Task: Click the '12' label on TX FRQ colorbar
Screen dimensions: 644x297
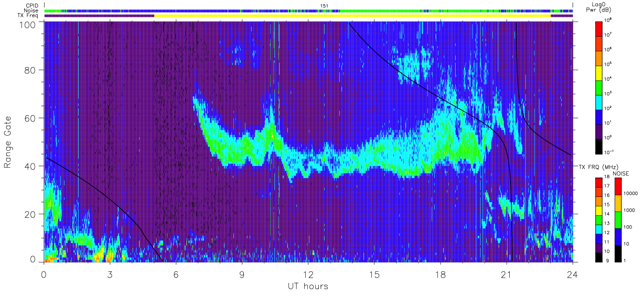Action: click(x=607, y=233)
